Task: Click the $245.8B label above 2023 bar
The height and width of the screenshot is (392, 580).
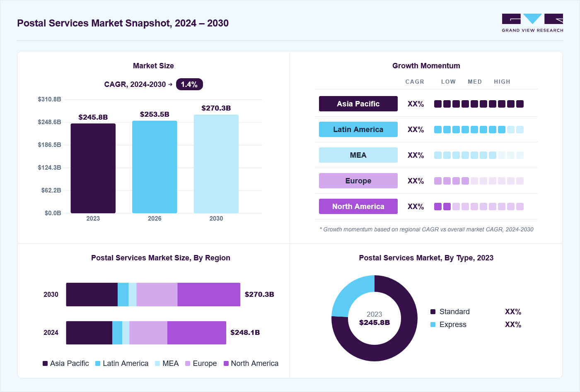Action: coord(93,117)
